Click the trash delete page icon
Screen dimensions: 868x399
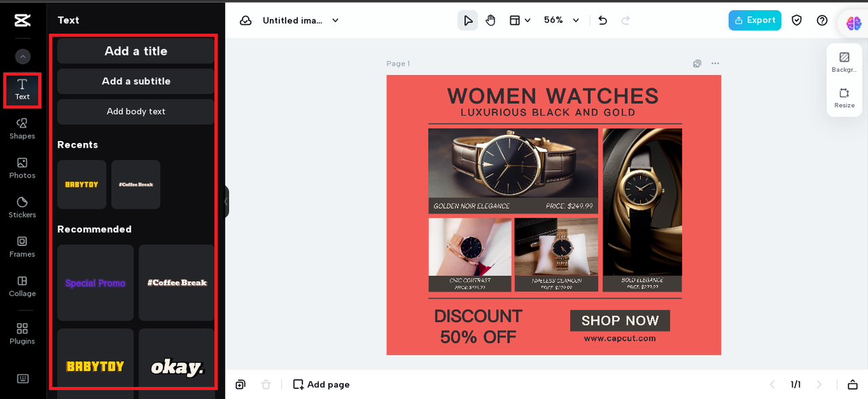pos(266,385)
